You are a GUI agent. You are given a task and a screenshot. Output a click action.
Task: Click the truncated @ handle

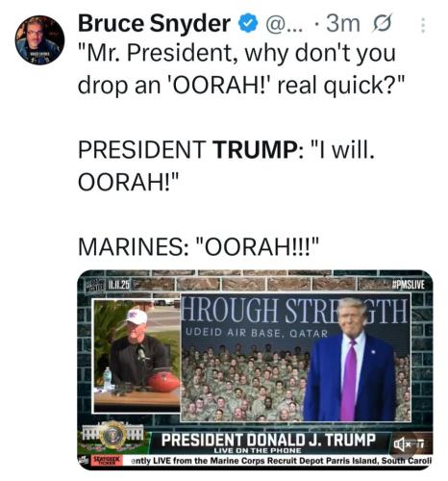tap(282, 23)
